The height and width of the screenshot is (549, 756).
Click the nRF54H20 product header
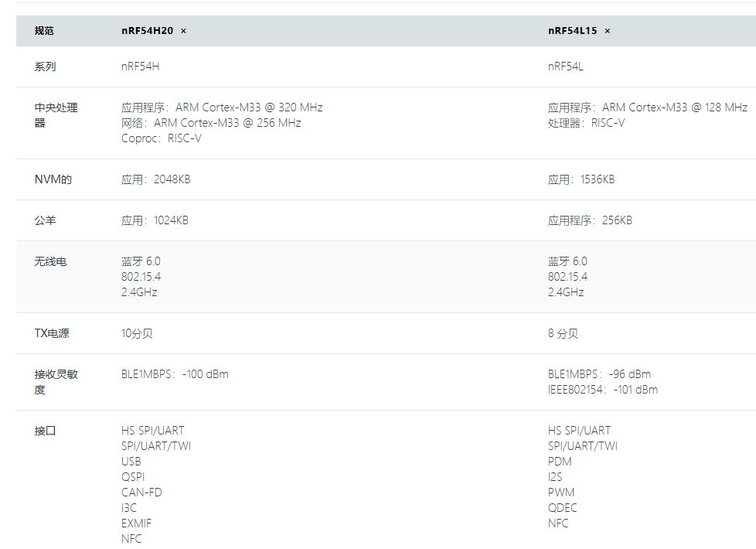[147, 31]
